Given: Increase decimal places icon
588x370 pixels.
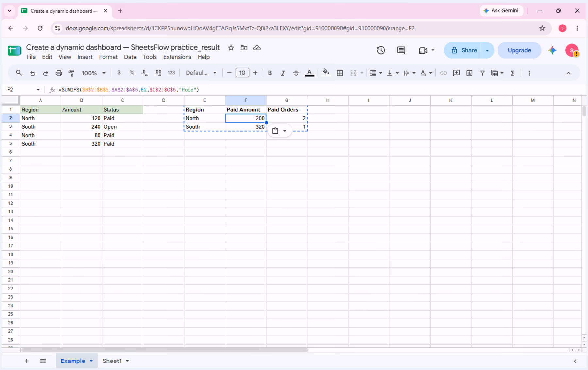Looking at the screenshot, I should click(x=158, y=73).
